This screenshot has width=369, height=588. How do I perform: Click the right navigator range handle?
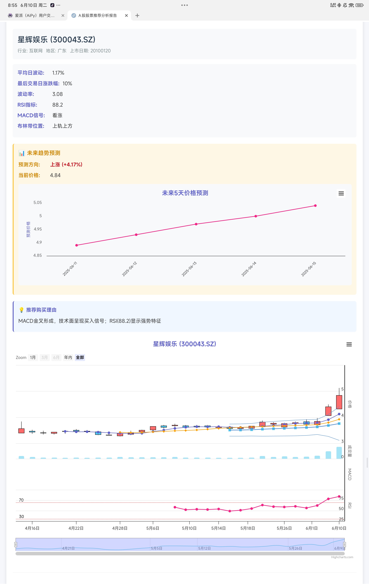point(344,545)
